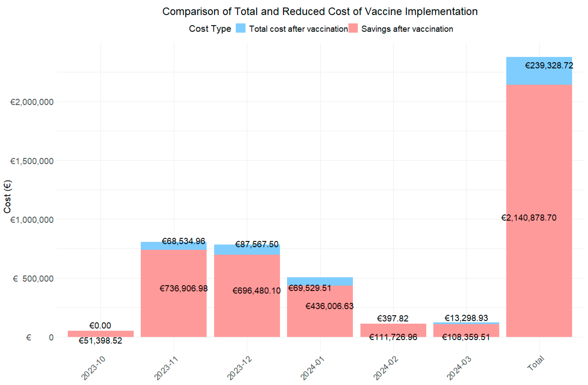
Task: Click the chart title text
Action: (320, 12)
